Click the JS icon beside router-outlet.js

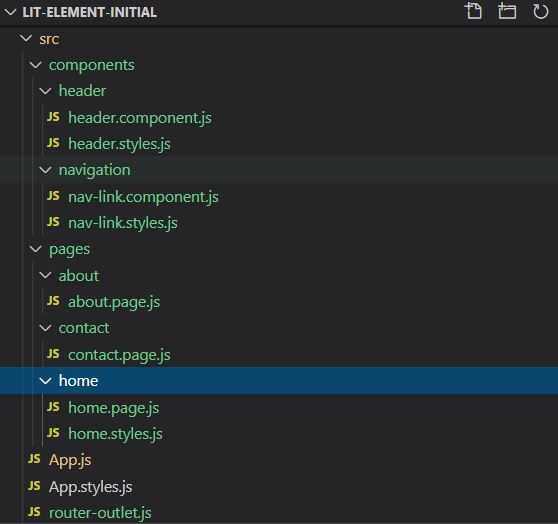coord(34,512)
